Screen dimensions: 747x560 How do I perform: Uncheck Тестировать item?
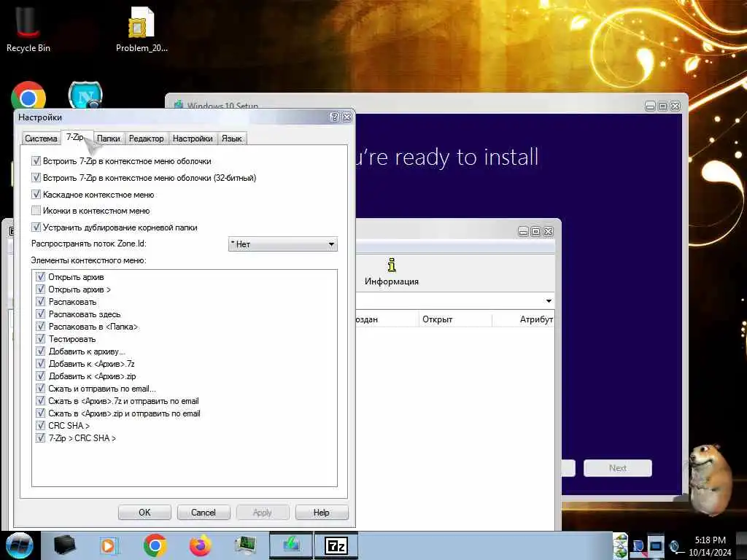(41, 338)
